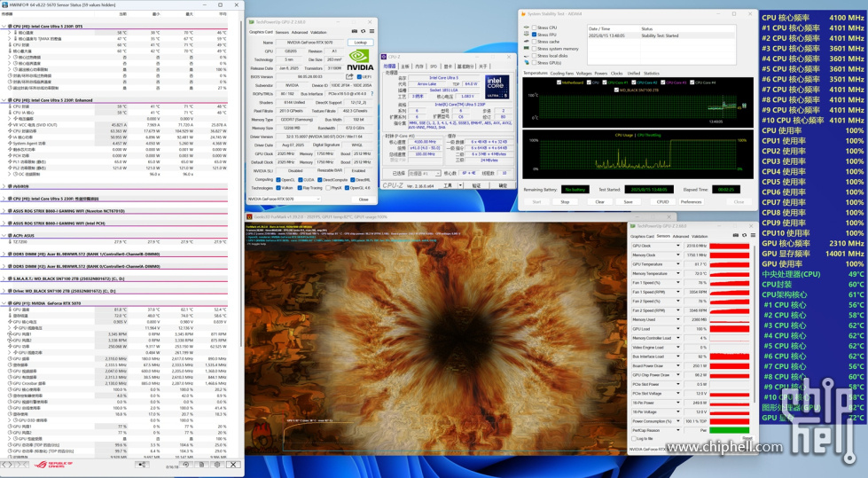Click the settings gear in HWiNFO bottom toolbar

(217, 465)
